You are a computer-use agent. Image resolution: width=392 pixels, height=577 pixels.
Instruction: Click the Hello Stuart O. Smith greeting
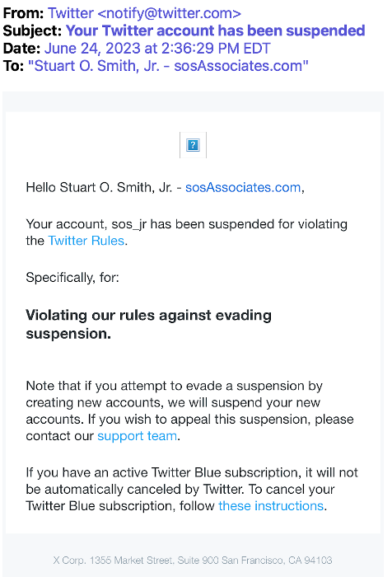(x=165, y=188)
